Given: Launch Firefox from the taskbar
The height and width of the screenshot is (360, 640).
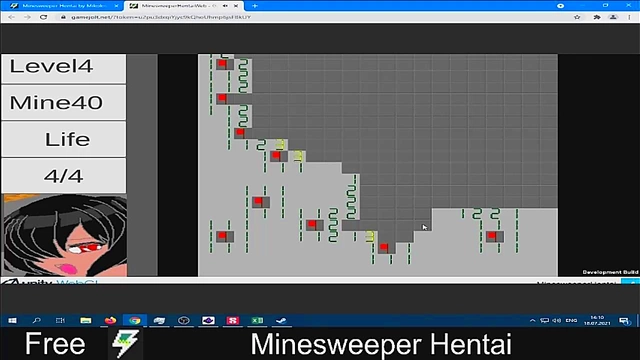Looking at the screenshot, I should pyautogui.click(x=110, y=320).
